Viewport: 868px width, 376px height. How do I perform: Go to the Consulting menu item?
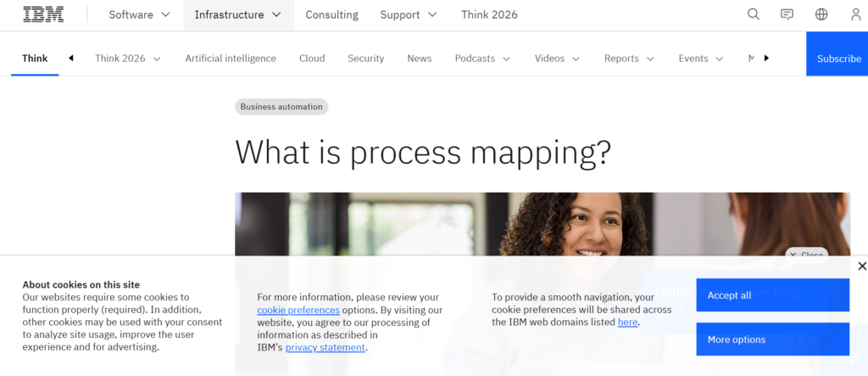pos(331,14)
